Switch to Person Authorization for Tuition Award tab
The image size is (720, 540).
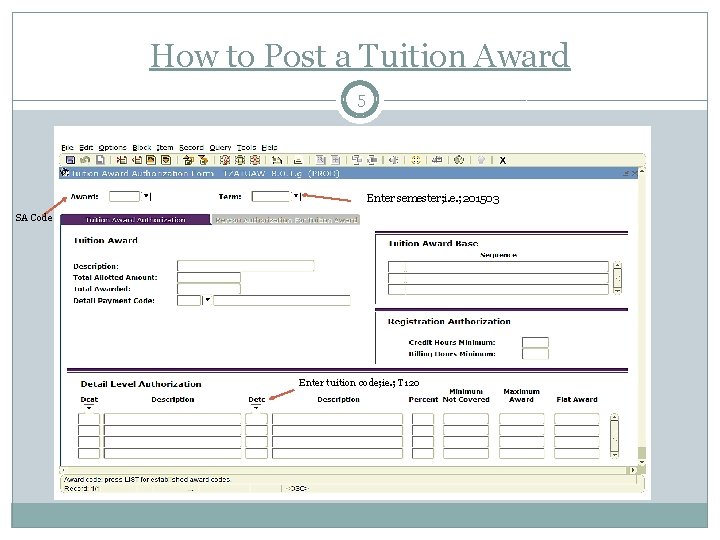[x=286, y=220]
